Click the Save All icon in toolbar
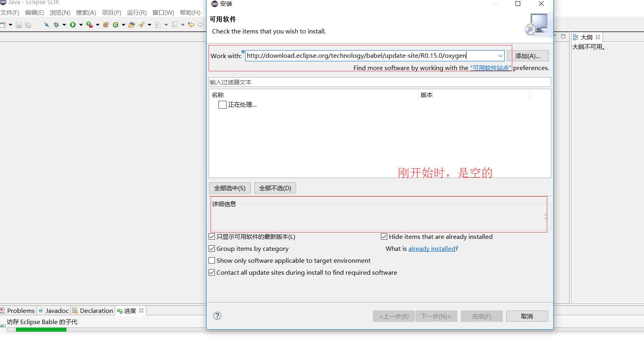The image size is (644, 340). tap(28, 25)
